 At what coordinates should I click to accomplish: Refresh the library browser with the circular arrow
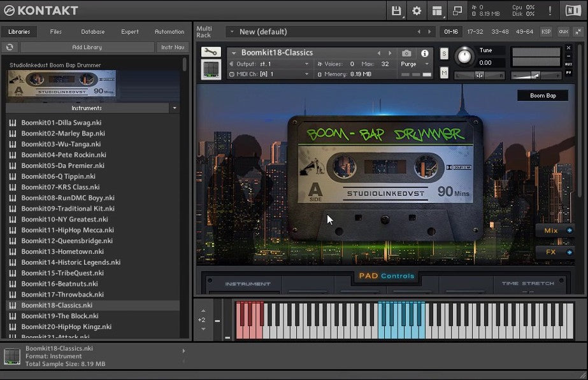tap(8, 46)
